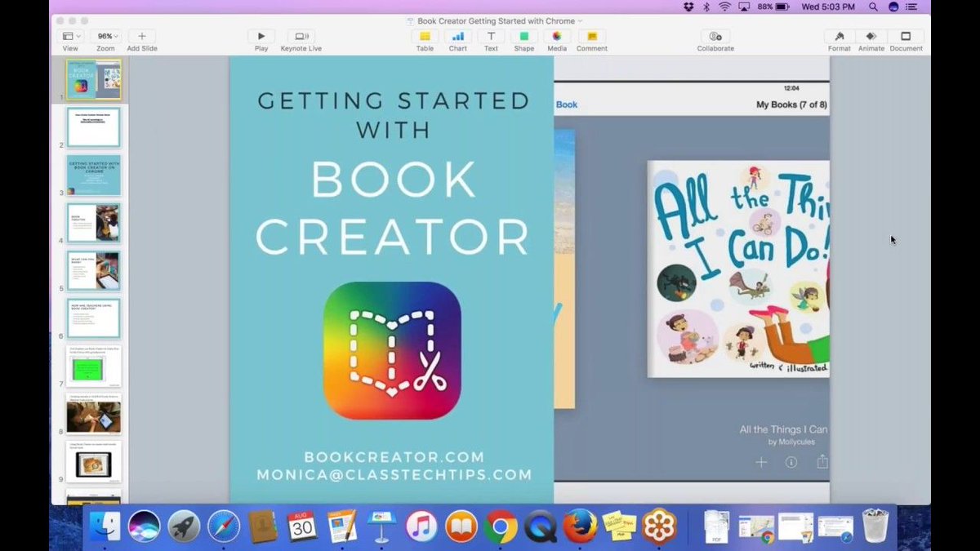Add a Text box

pyautogui.click(x=491, y=36)
